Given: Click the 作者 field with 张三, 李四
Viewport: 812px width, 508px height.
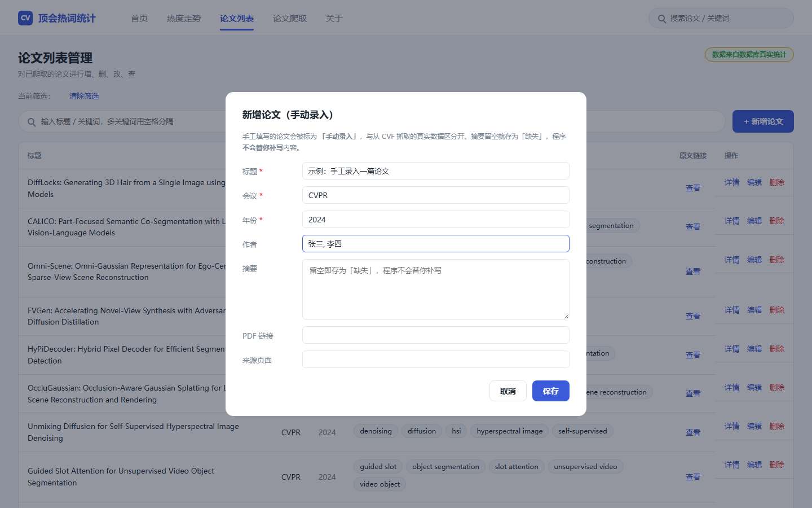Looking at the screenshot, I should (436, 244).
